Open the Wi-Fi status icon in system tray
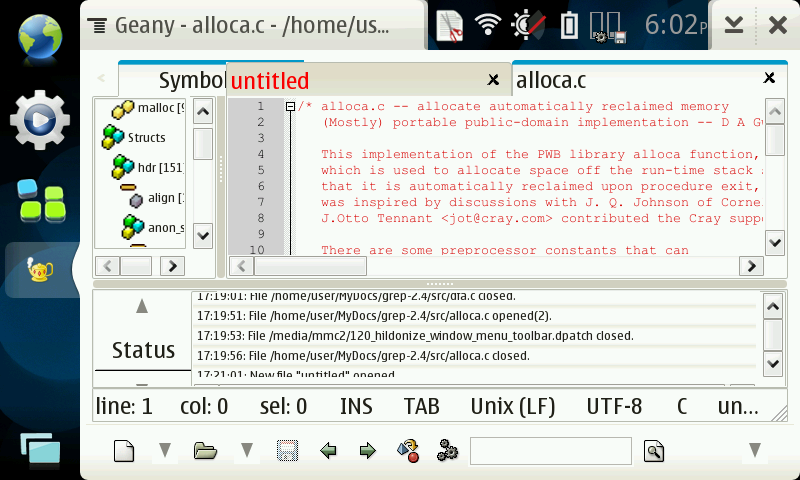The height and width of the screenshot is (480, 800). [488, 24]
